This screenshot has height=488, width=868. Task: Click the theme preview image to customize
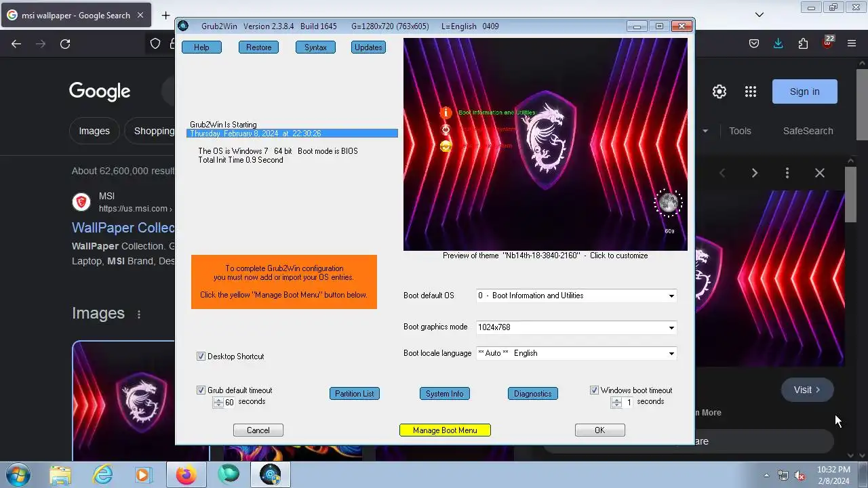(545, 144)
